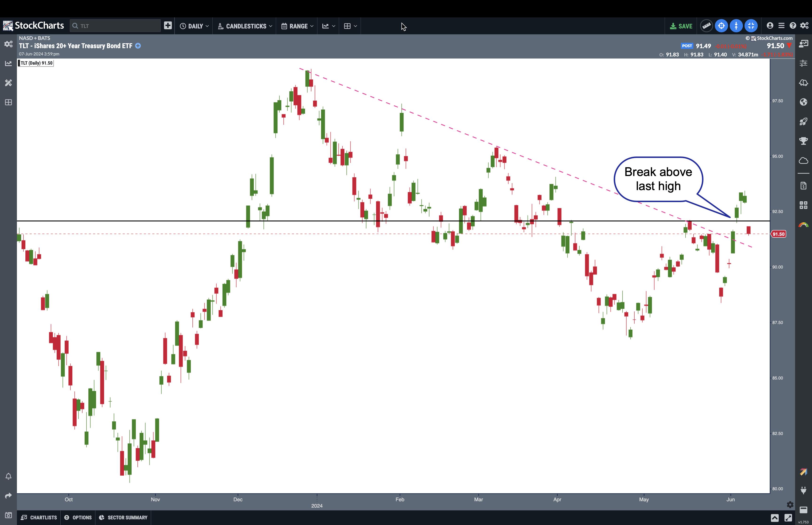This screenshot has height=525, width=812.
Task: Click the globe icon in right sidebar
Action: pos(803,102)
